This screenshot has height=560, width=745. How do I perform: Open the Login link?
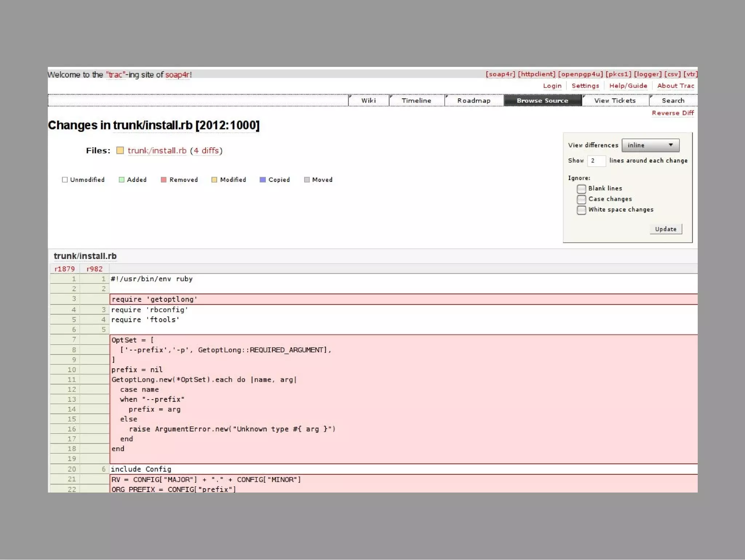pos(552,86)
